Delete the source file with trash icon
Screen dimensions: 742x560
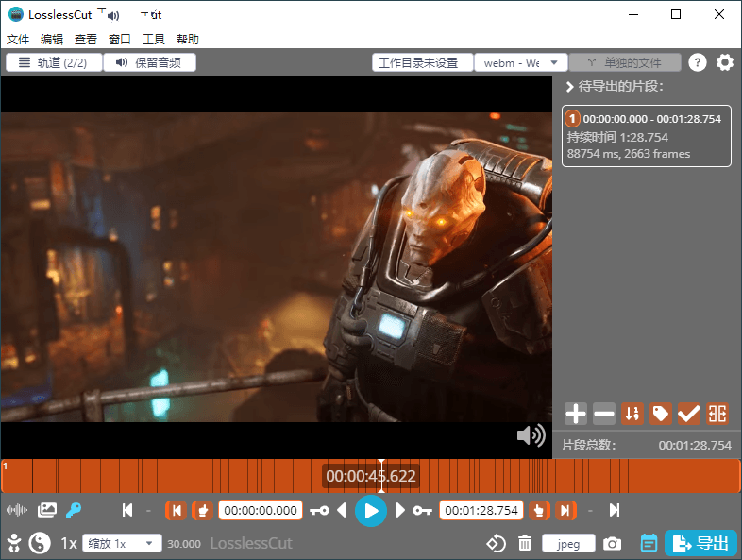click(x=525, y=544)
